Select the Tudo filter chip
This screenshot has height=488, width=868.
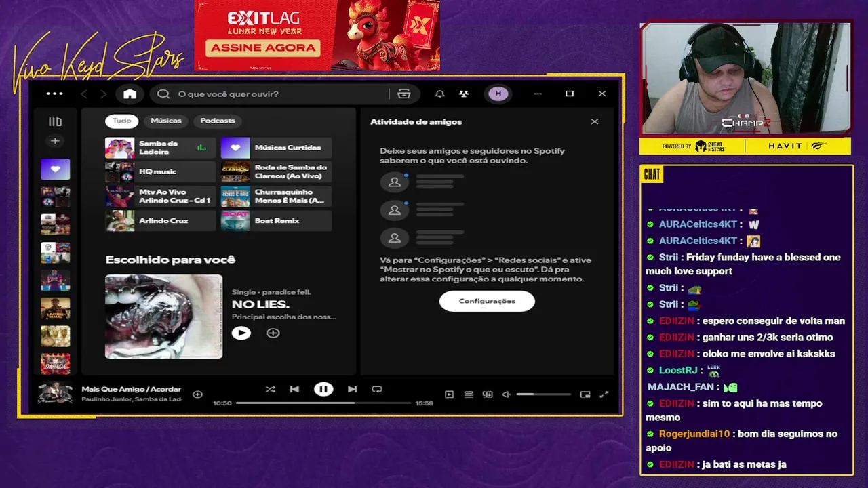(x=122, y=121)
